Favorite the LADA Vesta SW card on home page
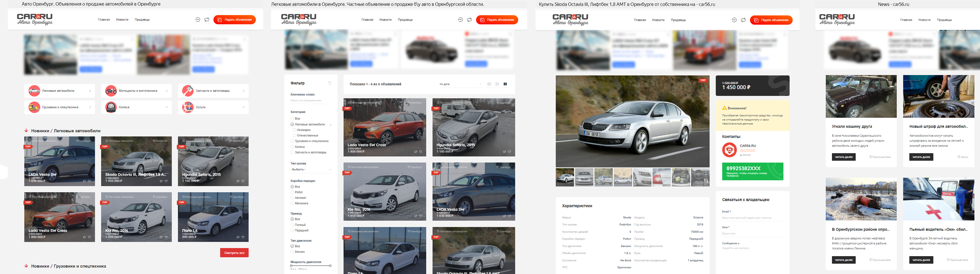Screen dimensions: 980x274 [x=89, y=181]
